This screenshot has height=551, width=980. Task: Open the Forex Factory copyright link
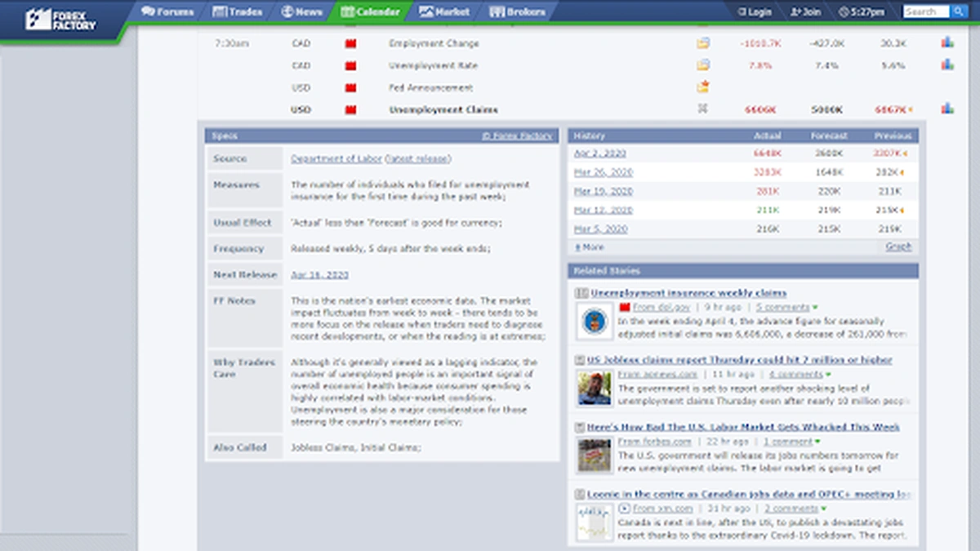pyautogui.click(x=517, y=136)
